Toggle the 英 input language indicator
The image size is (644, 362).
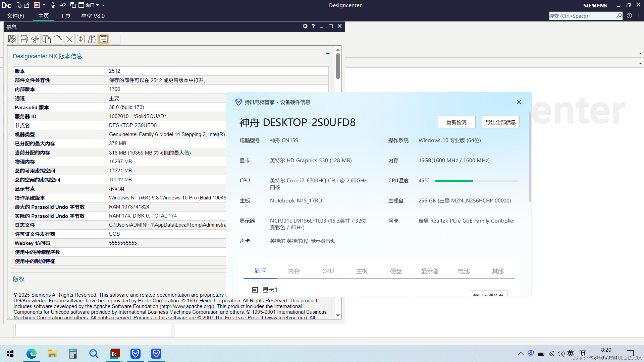click(571, 353)
